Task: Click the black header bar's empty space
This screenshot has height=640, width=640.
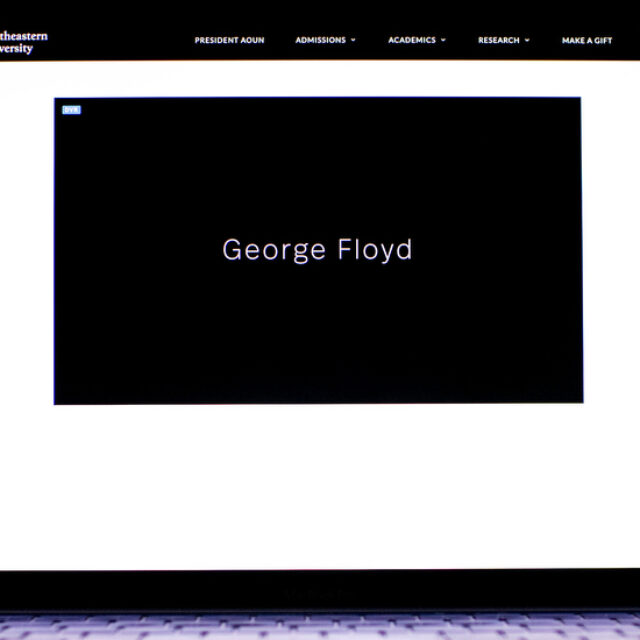Action: 120,41
